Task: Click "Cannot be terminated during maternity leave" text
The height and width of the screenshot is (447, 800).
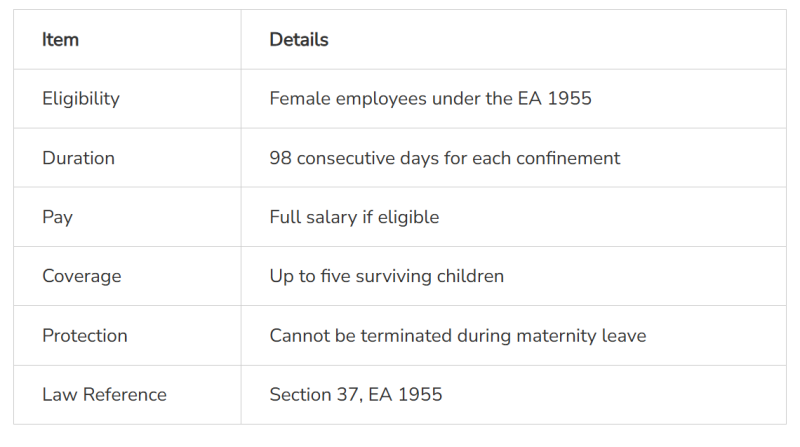Action: pos(457,336)
